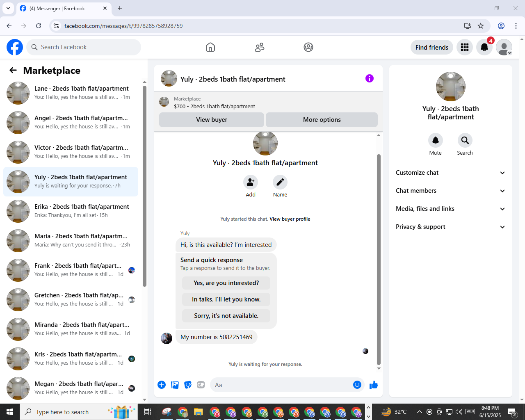Viewport: 525px width, 420px height.
Task: Click the chat message area scrollbar
Action: [379, 259]
